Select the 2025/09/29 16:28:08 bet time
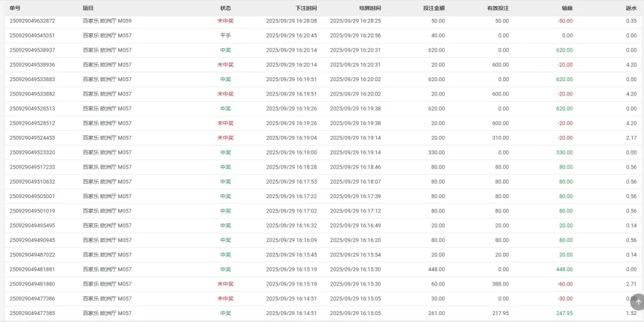 click(x=291, y=21)
